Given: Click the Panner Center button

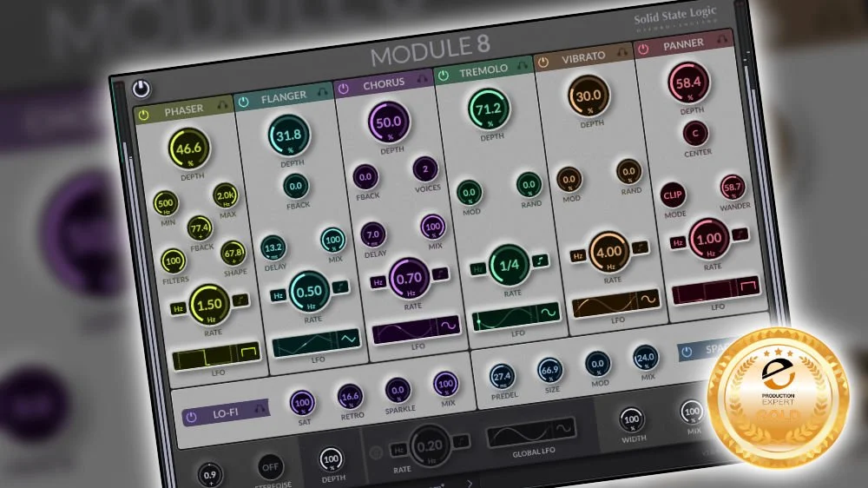Looking at the screenshot, I should point(695,133).
